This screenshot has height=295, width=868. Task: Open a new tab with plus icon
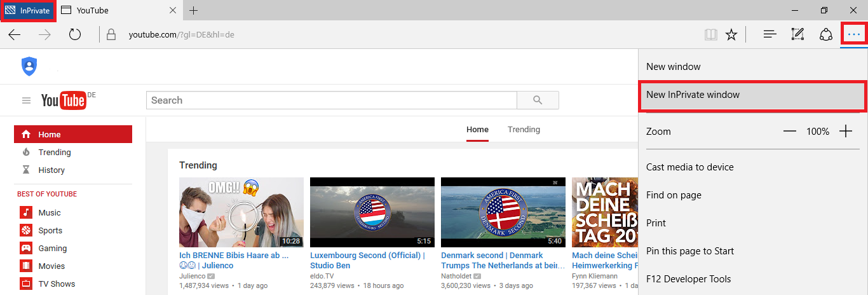coord(194,10)
